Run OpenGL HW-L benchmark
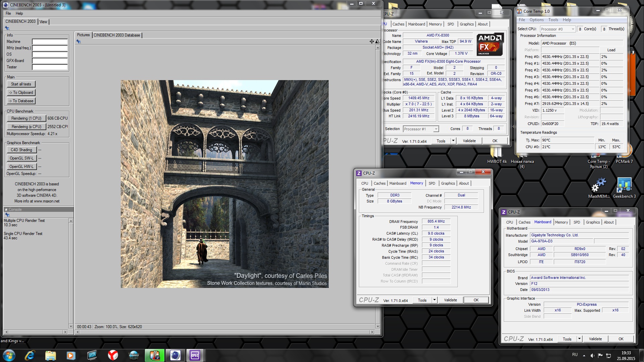Image resolution: width=644 pixels, height=362 pixels. click(x=21, y=167)
